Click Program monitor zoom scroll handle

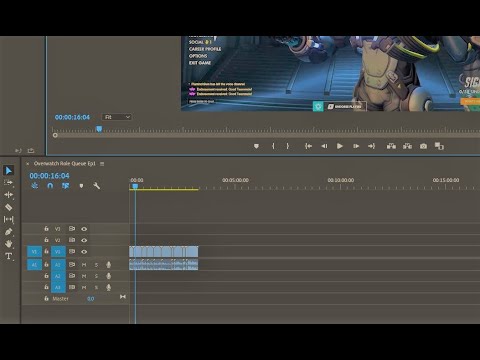[x=55, y=135]
